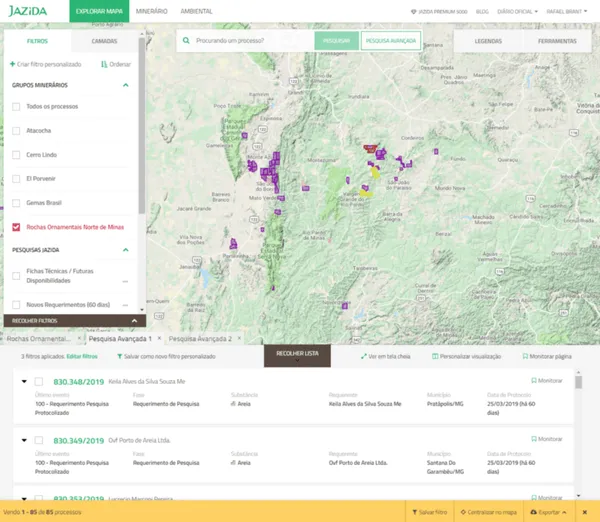Close the Pesquisa Avançada 2 tab
The image size is (600, 522).
(x=239, y=338)
